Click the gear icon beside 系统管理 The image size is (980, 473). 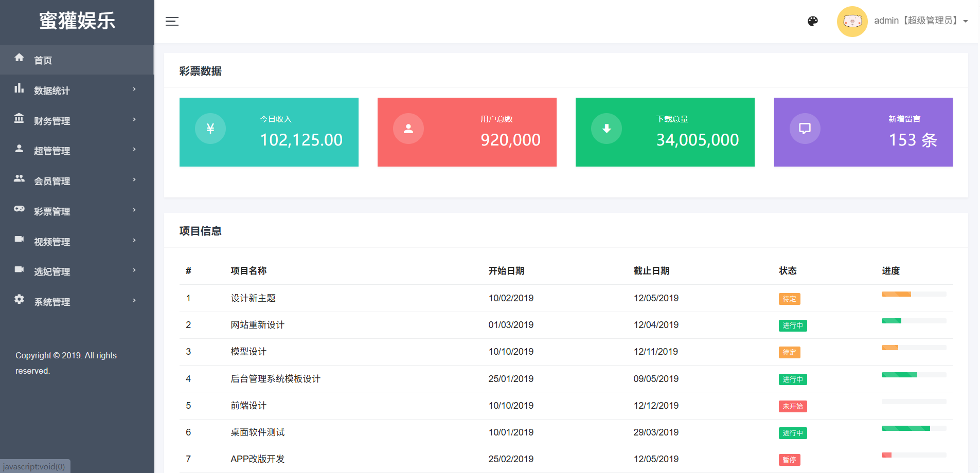tap(19, 299)
